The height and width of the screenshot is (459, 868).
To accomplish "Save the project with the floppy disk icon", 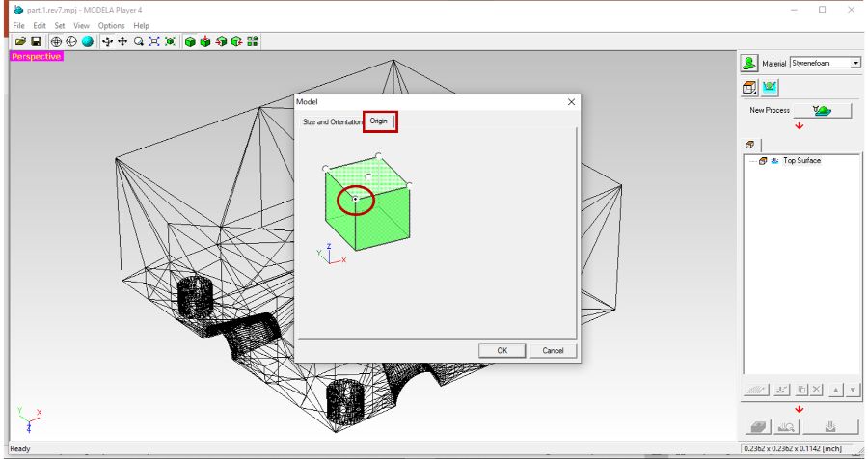I will coord(36,41).
